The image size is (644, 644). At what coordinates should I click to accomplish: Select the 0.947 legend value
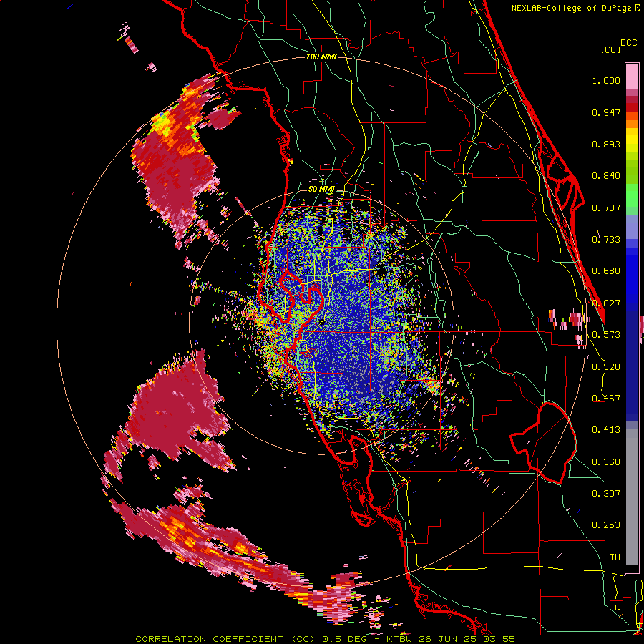(606, 112)
